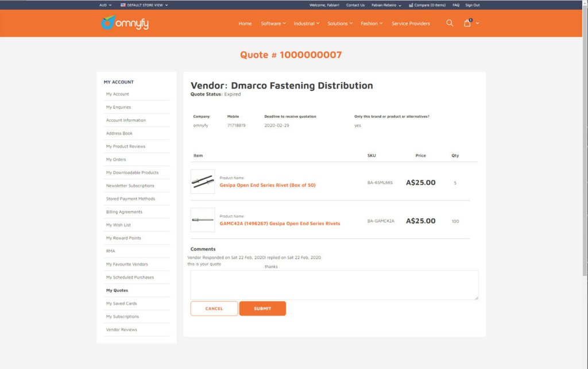588x369 pixels.
Task: Open GAMC42A (1496267) Gesipa Open End Series Rivets link
Action: pos(280,224)
